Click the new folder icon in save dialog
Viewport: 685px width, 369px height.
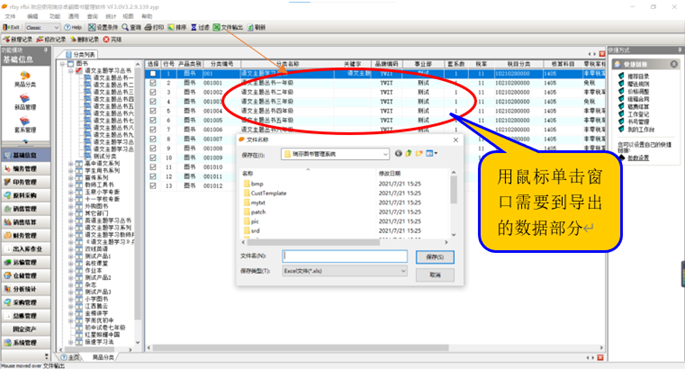point(419,153)
